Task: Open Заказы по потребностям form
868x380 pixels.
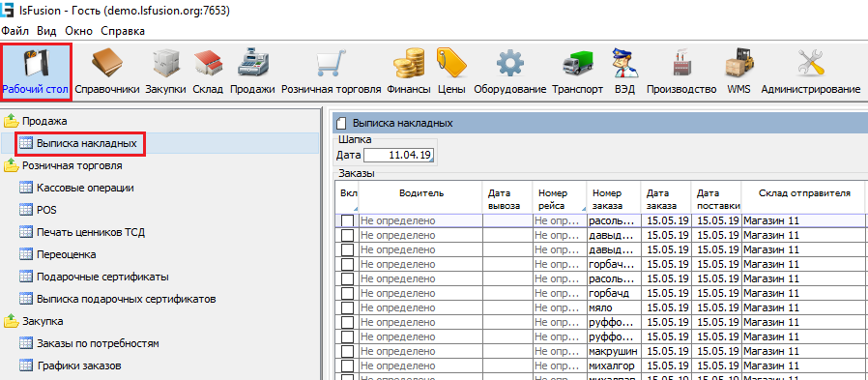Action: 98,343
